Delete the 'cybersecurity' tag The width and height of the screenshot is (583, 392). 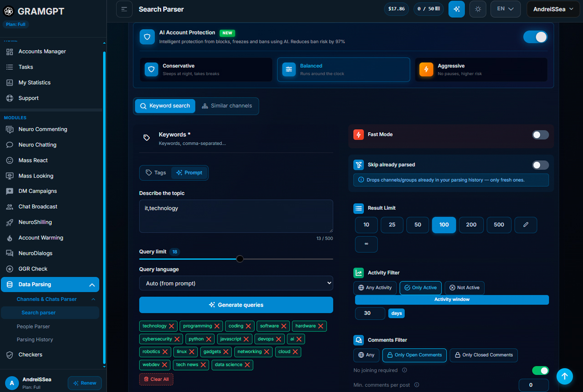[177, 339]
